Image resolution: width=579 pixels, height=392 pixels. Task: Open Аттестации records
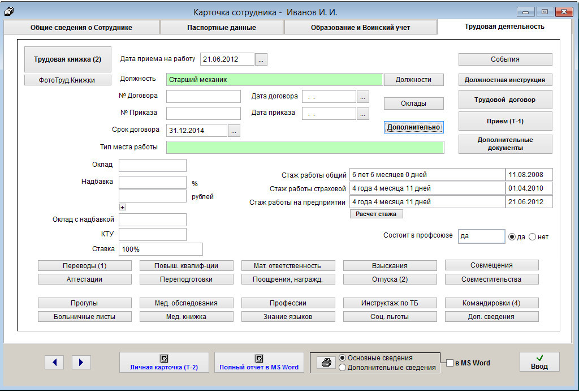pyautogui.click(x=85, y=279)
